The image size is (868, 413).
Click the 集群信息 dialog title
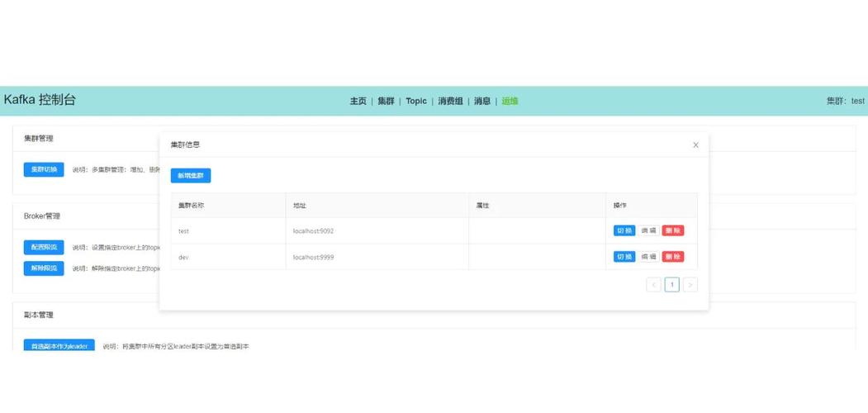[185, 145]
